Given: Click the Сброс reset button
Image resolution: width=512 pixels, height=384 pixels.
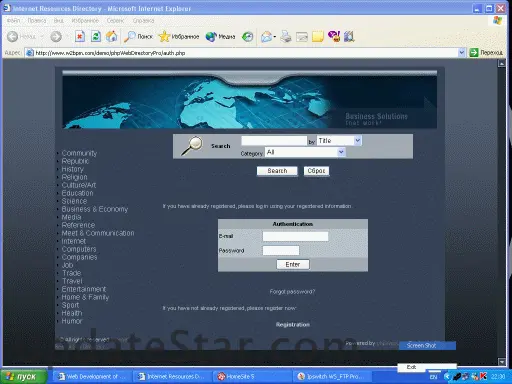Looking at the screenshot, I should [316, 171].
